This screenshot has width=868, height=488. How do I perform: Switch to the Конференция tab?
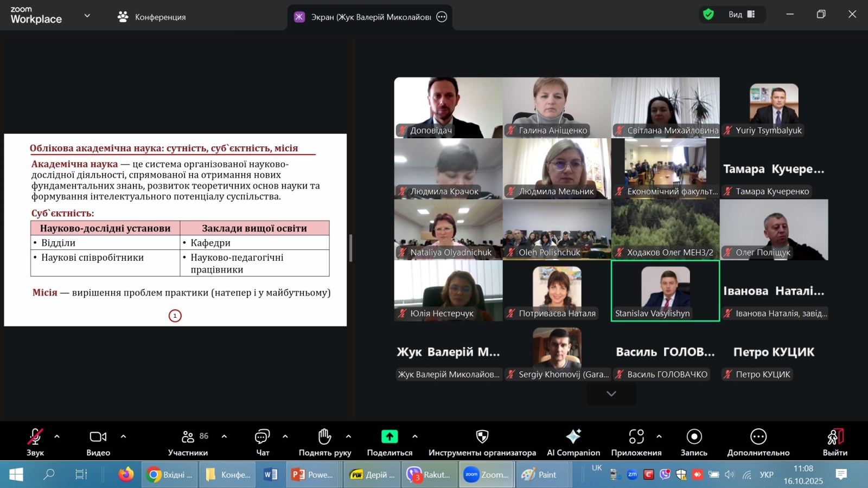[x=152, y=17]
